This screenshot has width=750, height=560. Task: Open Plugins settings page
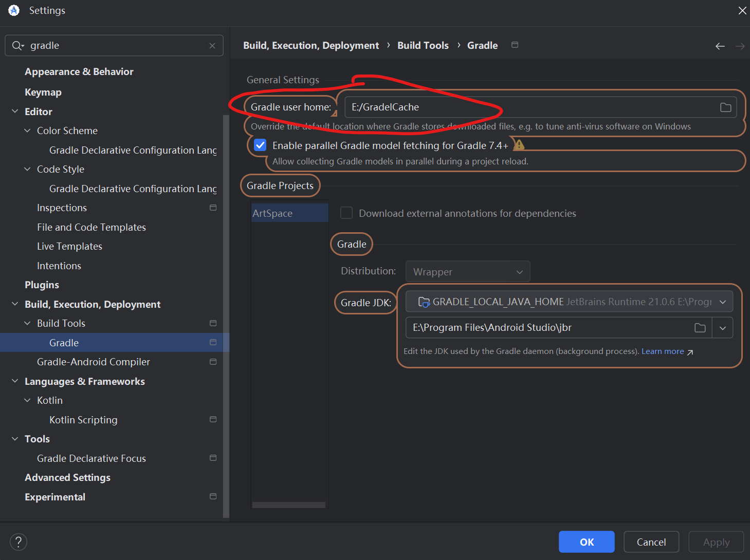coord(42,285)
